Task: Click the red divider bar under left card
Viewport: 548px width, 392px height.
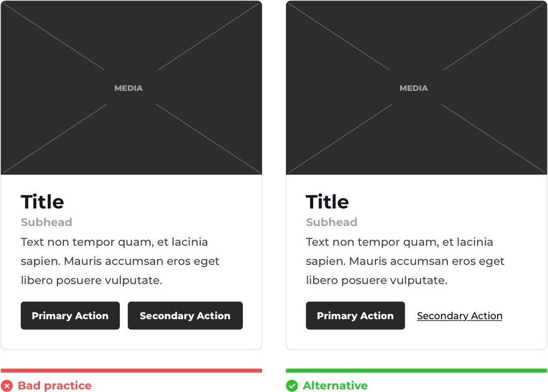Action: point(131,371)
